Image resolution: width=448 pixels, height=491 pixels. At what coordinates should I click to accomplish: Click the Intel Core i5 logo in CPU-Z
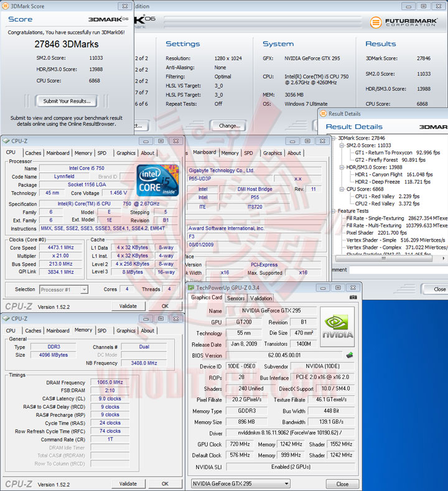tap(157, 180)
